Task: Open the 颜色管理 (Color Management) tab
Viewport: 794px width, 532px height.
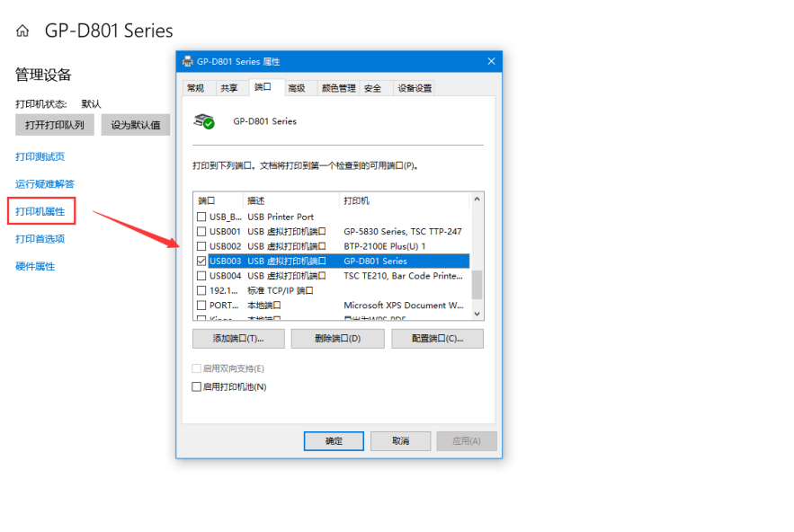Action: point(339,88)
